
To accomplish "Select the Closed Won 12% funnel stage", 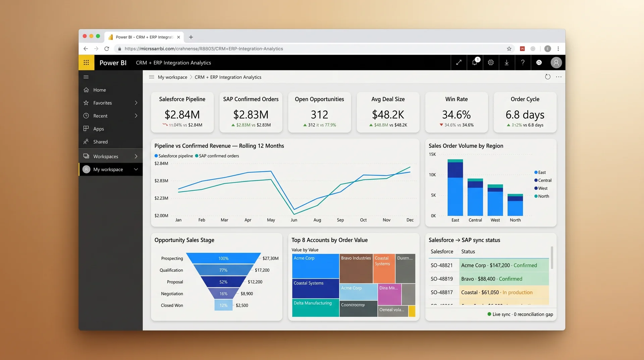I will click(223, 305).
